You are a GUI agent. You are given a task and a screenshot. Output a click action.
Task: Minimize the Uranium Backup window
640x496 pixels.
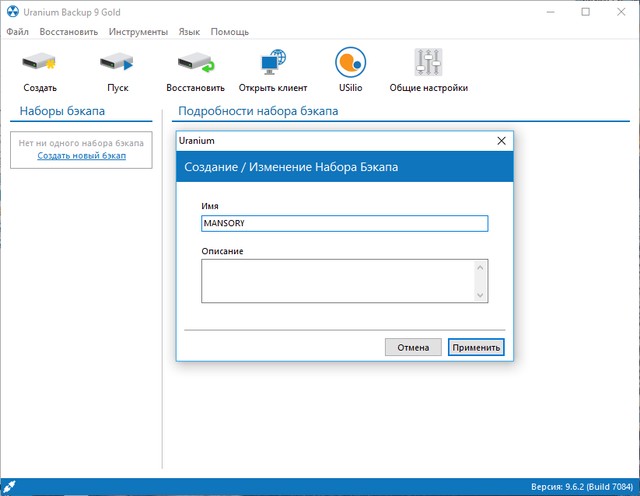click(x=551, y=12)
